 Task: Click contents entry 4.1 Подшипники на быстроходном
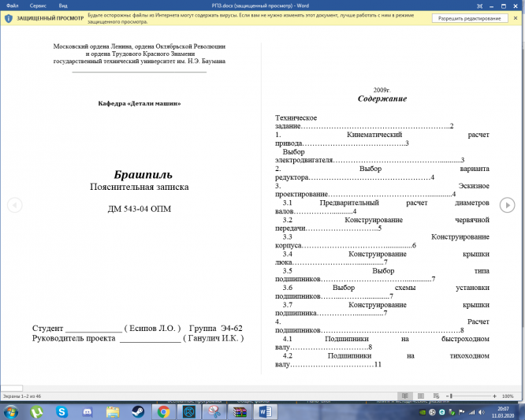click(x=382, y=343)
